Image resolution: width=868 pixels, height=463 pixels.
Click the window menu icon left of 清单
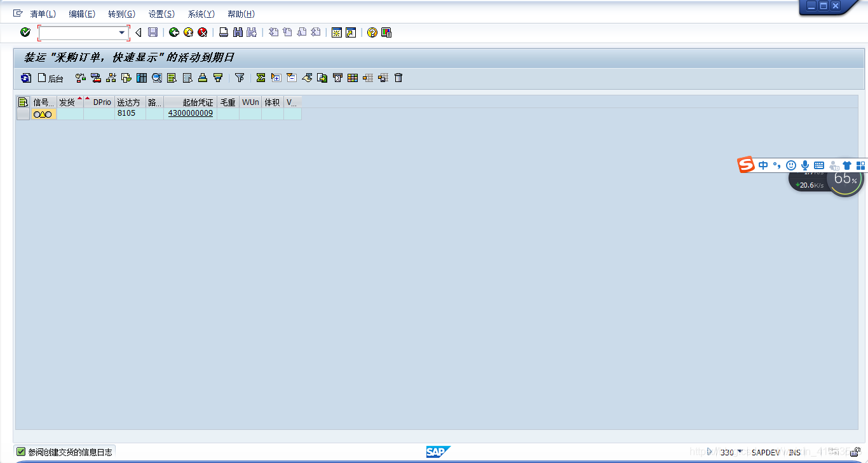pos(18,13)
